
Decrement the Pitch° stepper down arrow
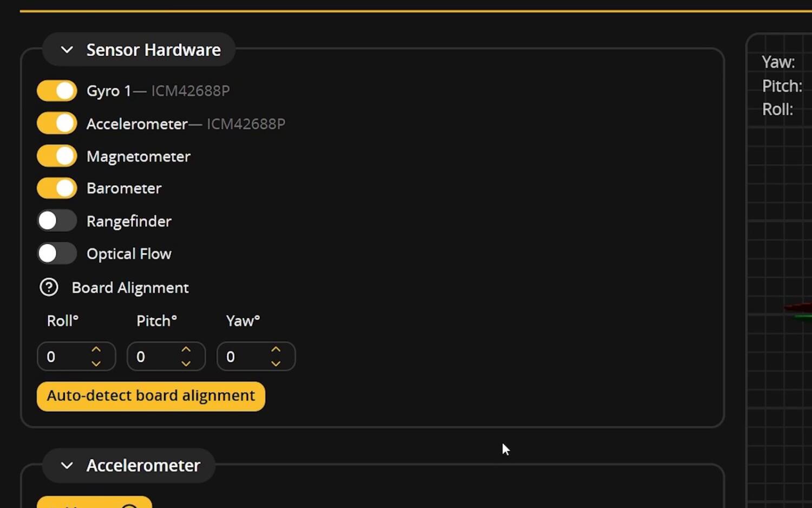[x=186, y=364]
